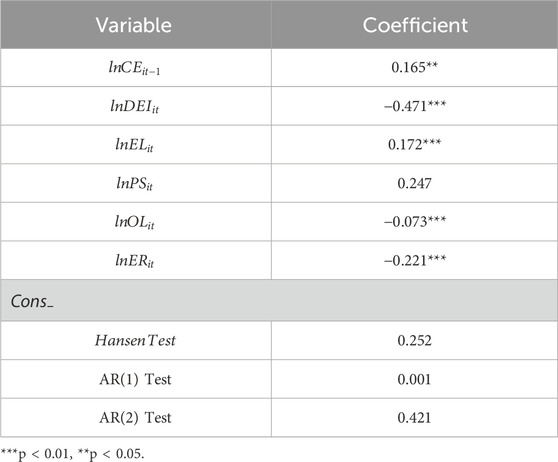Select the –0.221*** coefficient cell
The image size is (558, 462).
coord(415,260)
